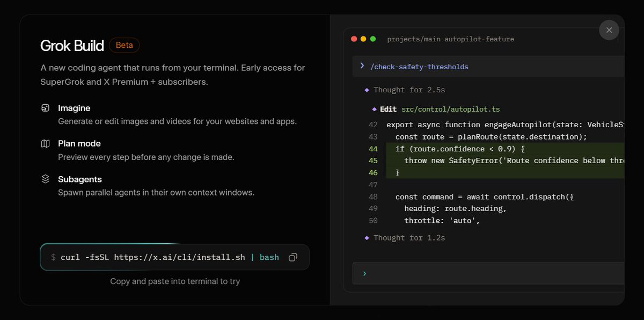Click the Edit label in the terminal

tap(388, 109)
